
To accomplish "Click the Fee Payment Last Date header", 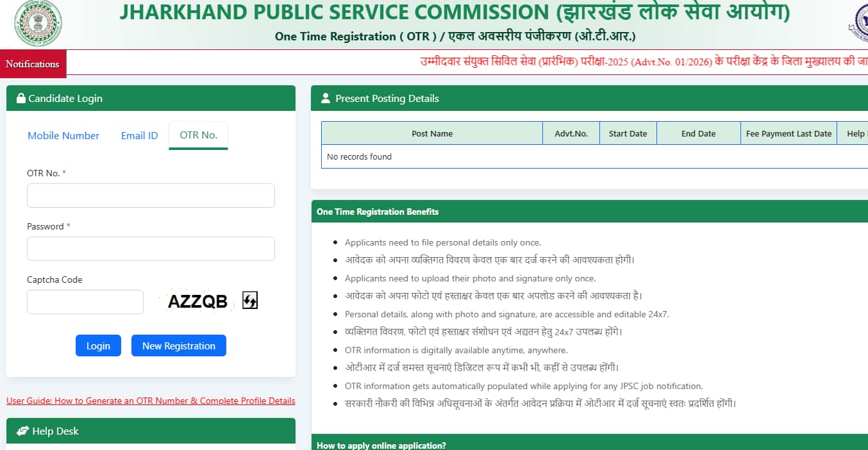I will (x=789, y=133).
